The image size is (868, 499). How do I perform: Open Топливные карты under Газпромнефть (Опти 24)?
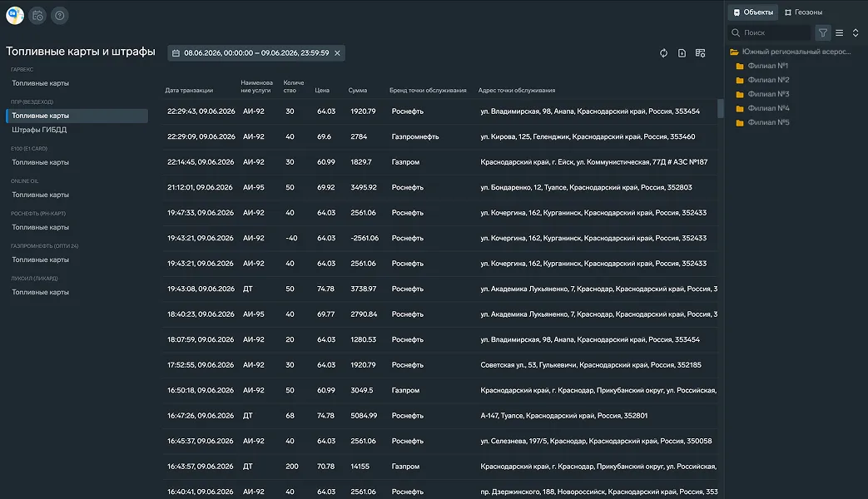(x=41, y=259)
